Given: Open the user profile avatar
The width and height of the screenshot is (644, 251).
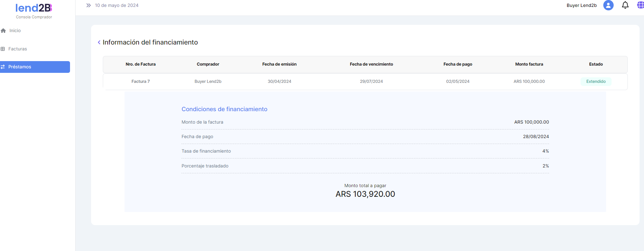Looking at the screenshot, I should (x=608, y=5).
